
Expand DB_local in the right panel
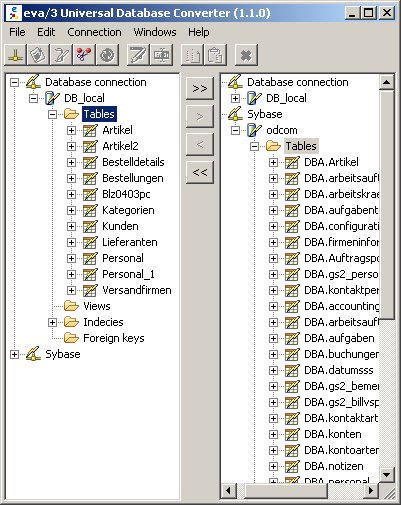[x=235, y=98]
